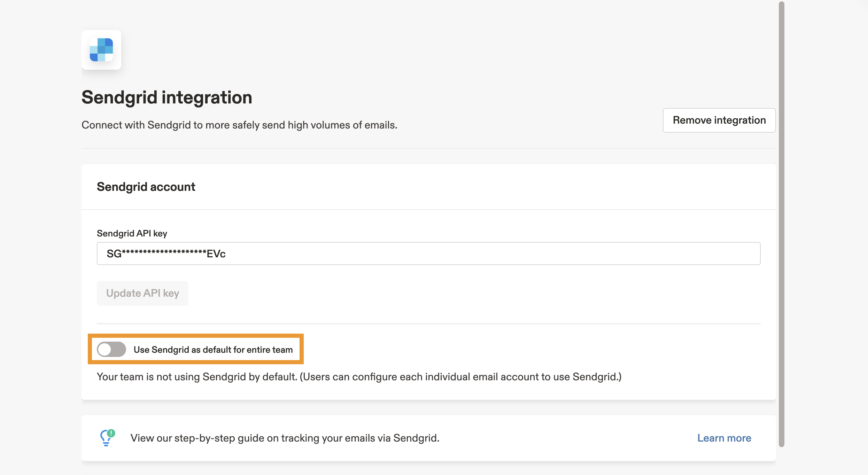Click the green exclamation badge on lightbulb

pos(111,433)
